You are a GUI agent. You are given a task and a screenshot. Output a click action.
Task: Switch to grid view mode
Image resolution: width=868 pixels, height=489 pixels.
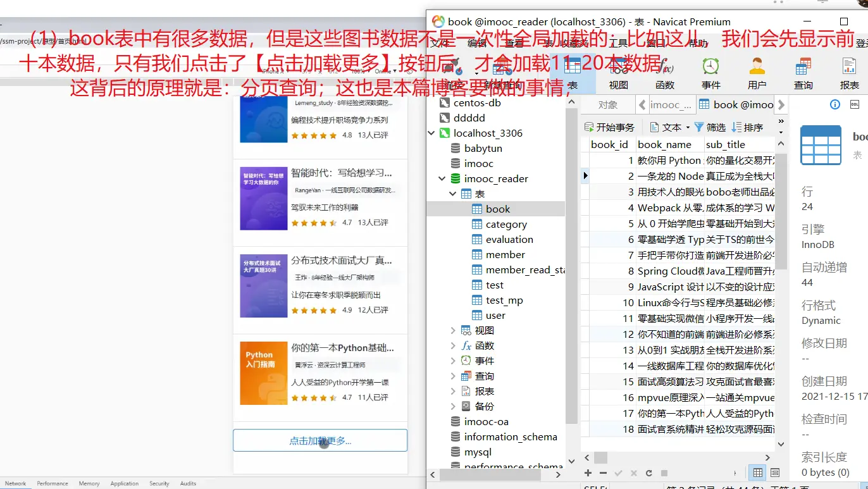(757, 473)
